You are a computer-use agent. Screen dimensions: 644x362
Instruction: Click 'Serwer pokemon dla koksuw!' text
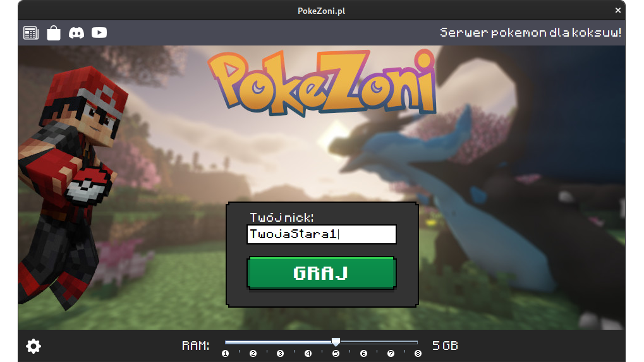point(530,32)
